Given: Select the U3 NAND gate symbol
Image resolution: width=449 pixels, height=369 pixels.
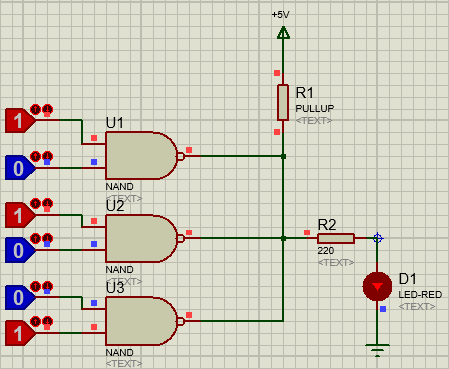Looking at the screenshot, I should [141, 321].
